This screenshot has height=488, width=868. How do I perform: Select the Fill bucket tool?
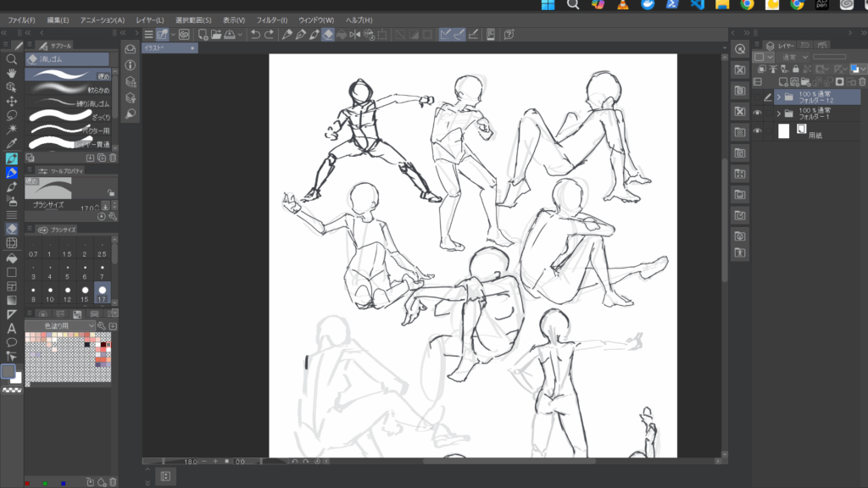(x=12, y=258)
